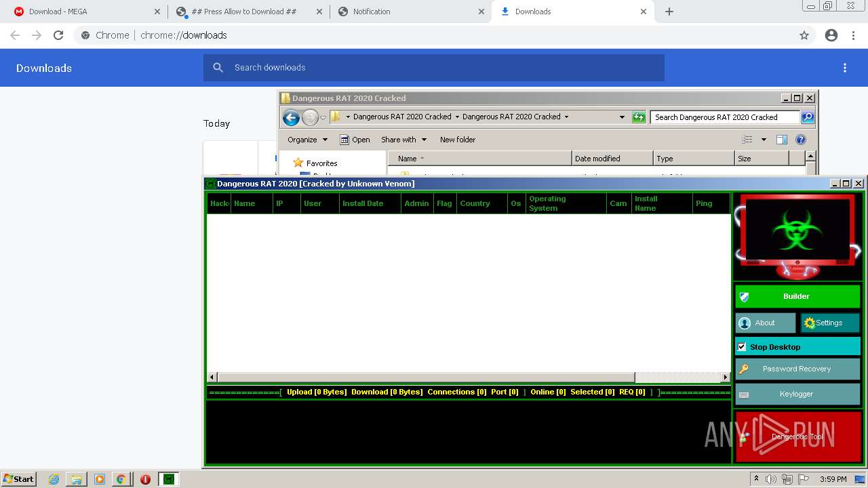Sort files by Date modified column

612,159
